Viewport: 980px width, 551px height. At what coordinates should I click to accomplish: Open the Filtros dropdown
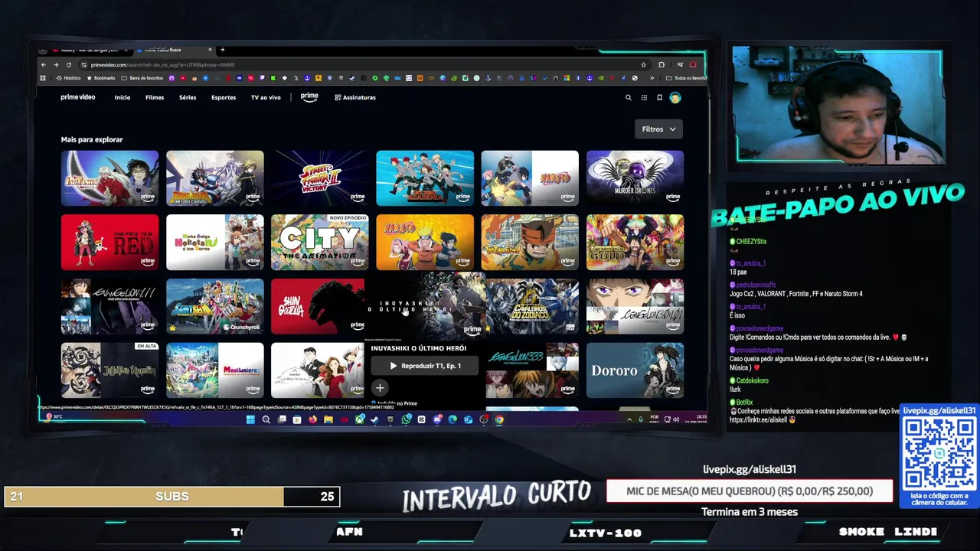658,129
